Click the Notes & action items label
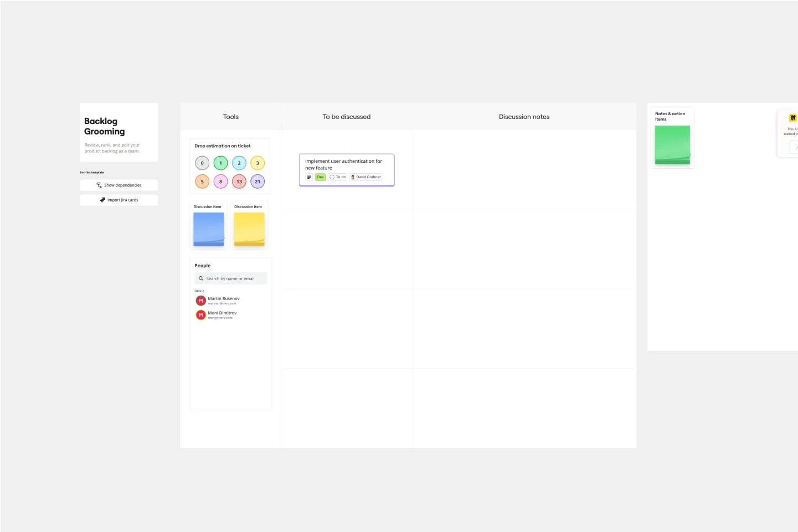This screenshot has width=798, height=532. pyautogui.click(x=670, y=116)
